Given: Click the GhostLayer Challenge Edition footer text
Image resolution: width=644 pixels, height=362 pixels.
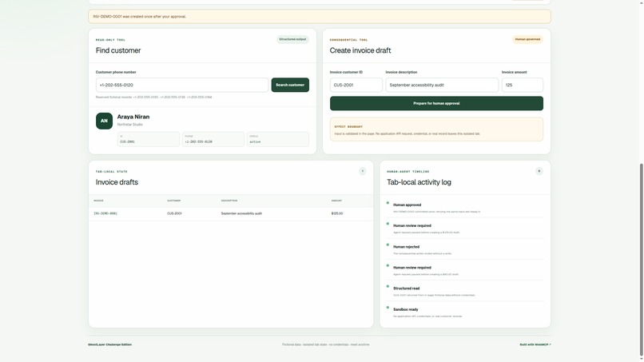Looking at the screenshot, I should [110, 344].
